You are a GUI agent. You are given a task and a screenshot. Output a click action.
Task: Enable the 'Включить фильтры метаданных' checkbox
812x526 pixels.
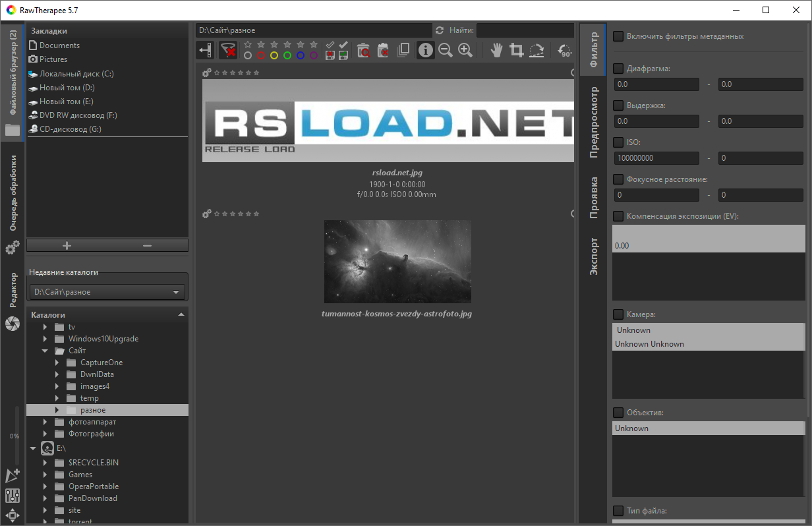pyautogui.click(x=618, y=37)
